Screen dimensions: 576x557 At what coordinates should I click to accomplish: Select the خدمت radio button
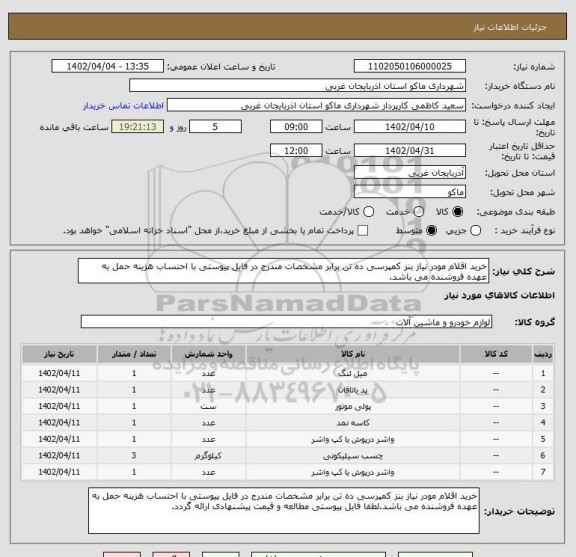click(419, 212)
